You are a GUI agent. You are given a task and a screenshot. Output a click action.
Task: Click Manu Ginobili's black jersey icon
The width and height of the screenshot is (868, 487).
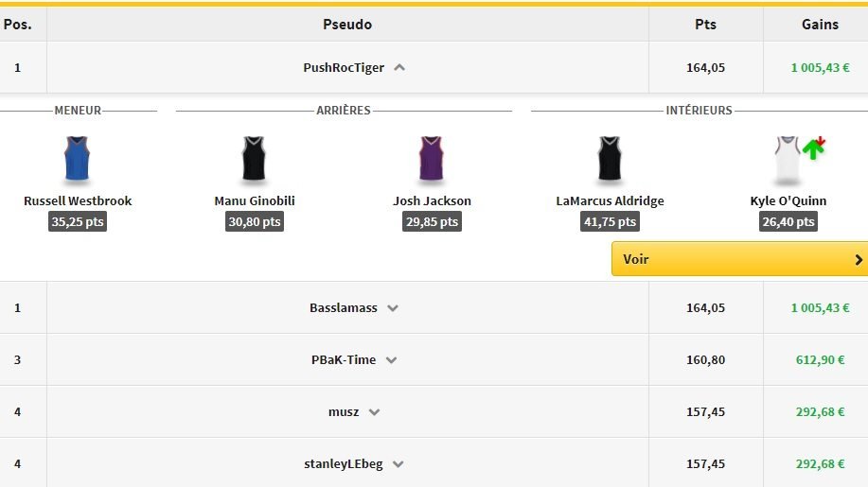(x=254, y=159)
